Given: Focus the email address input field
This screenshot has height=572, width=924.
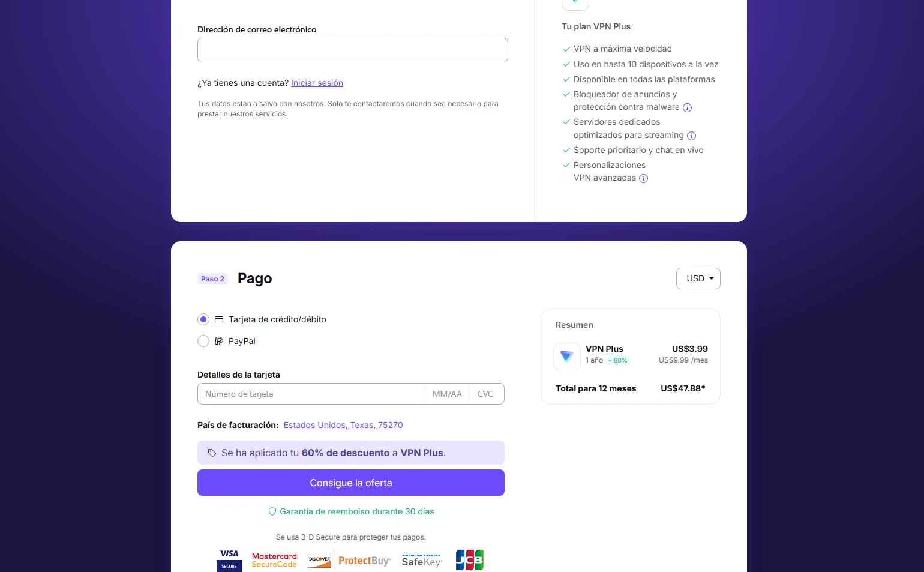Looking at the screenshot, I should pos(353,50).
